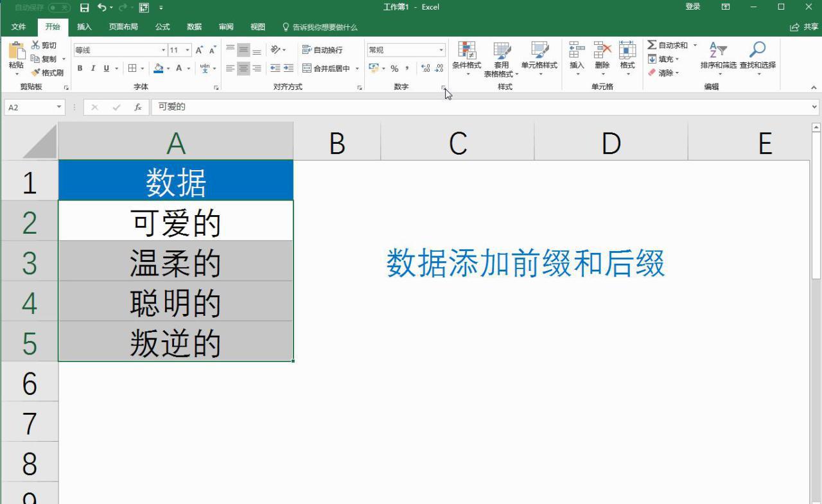Click the Tell Me (告诉我你想要做什么) search box

click(x=320, y=27)
